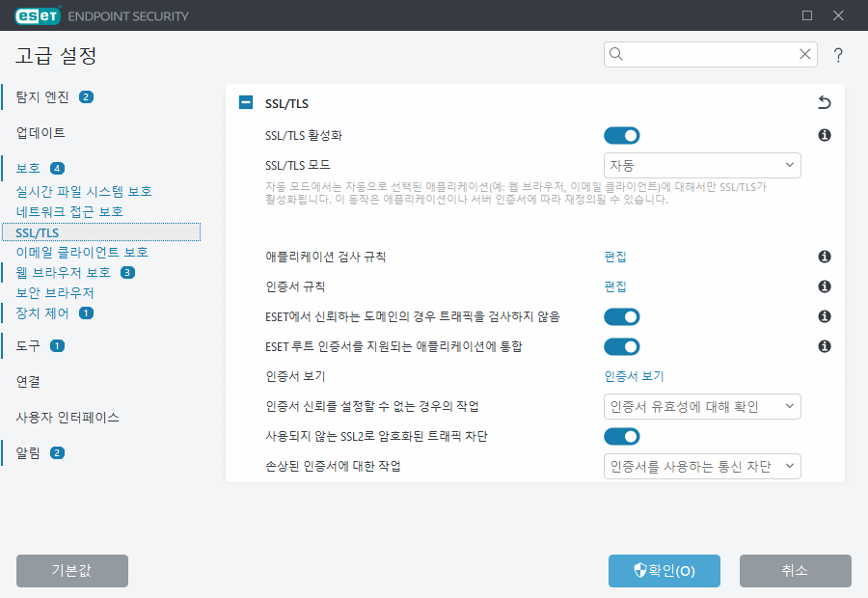Expand the 인증서 유효성에 대해 확인 dropdown
This screenshot has height=598, width=868.
coord(702,406)
